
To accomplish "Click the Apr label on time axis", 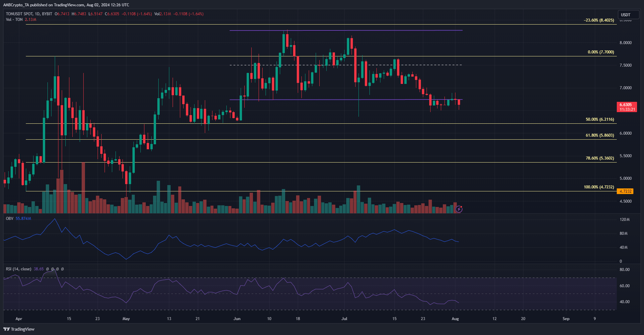I will pyautogui.click(x=19, y=319).
